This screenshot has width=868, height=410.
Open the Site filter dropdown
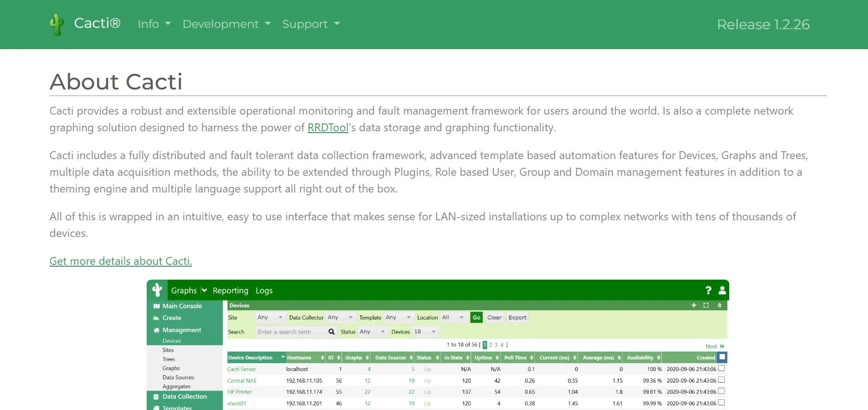click(270, 317)
